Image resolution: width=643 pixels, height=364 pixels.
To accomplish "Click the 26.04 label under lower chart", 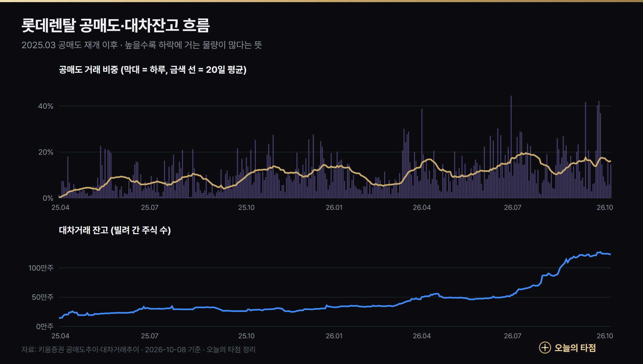I will 422,336.
